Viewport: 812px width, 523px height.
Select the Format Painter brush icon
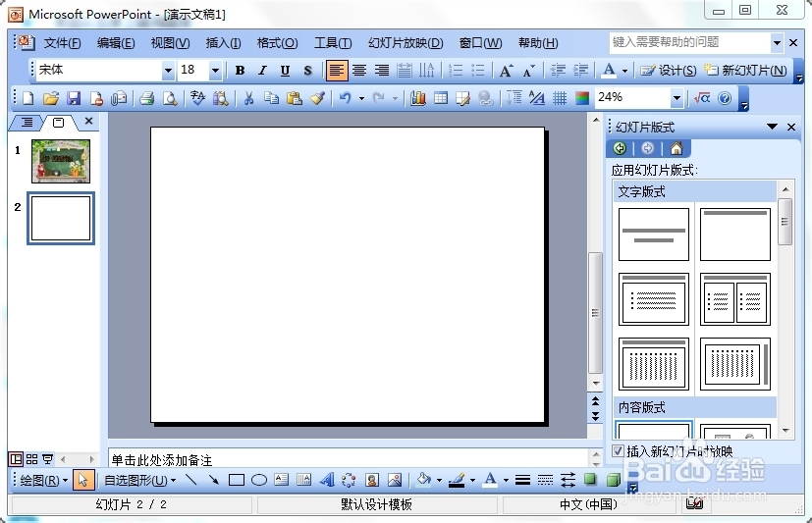(x=317, y=98)
